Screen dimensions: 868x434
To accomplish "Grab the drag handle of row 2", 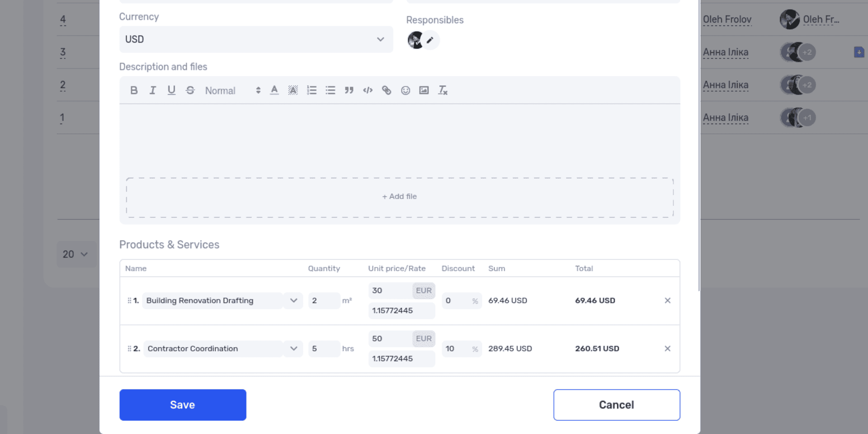I will 129,349.
